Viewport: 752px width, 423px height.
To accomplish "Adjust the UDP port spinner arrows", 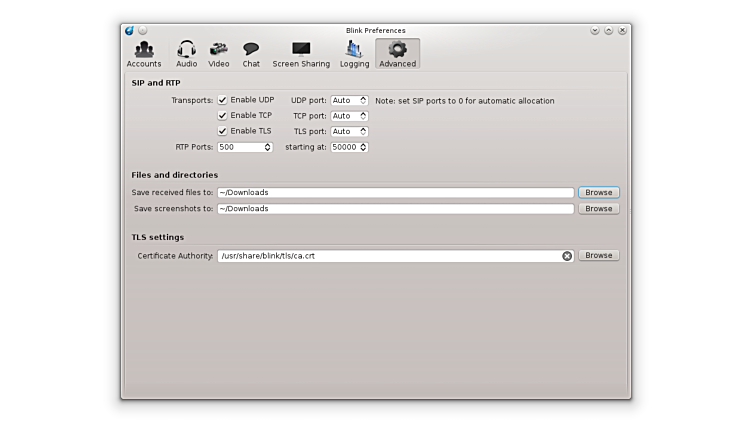I will coord(363,100).
